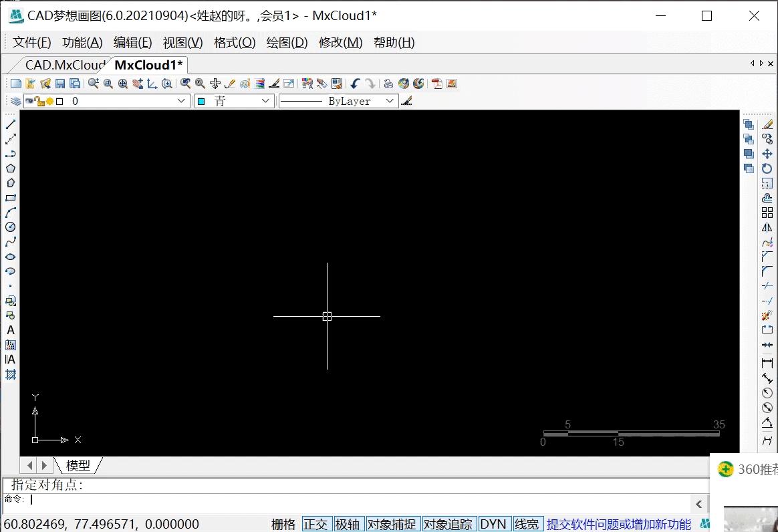Toggle orthogonal mode 正交 in status bar
Screen dimensions: 778x532
316,524
